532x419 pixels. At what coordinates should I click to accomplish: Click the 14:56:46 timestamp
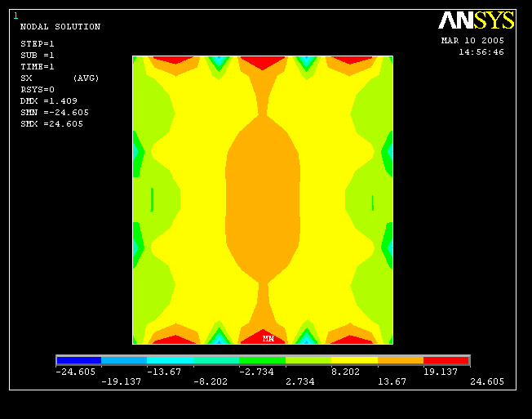(x=481, y=51)
